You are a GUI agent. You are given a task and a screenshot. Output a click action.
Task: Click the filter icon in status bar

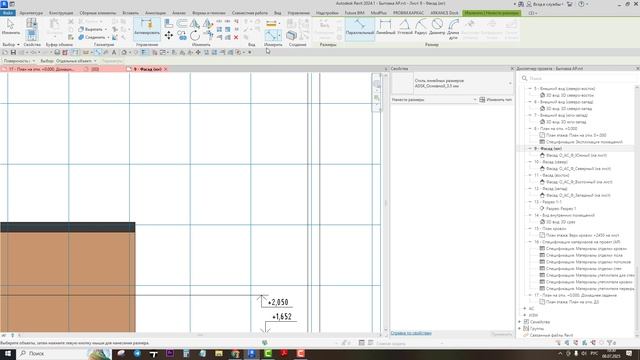[610, 343]
